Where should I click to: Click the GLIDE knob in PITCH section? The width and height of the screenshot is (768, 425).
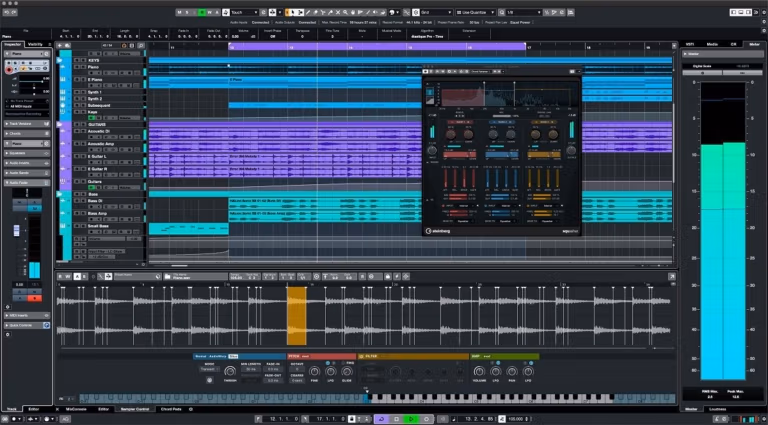347,371
